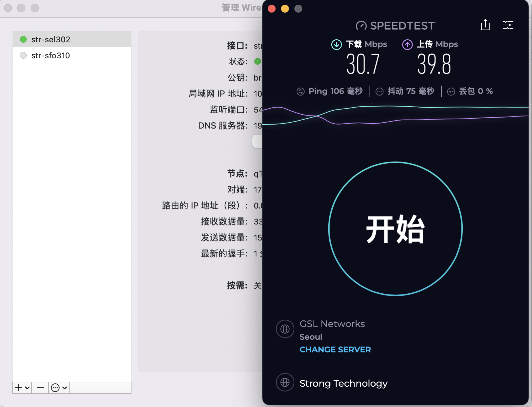532x407 pixels.
Task: Select the str-sel302 tunnel
Action: [x=72, y=39]
